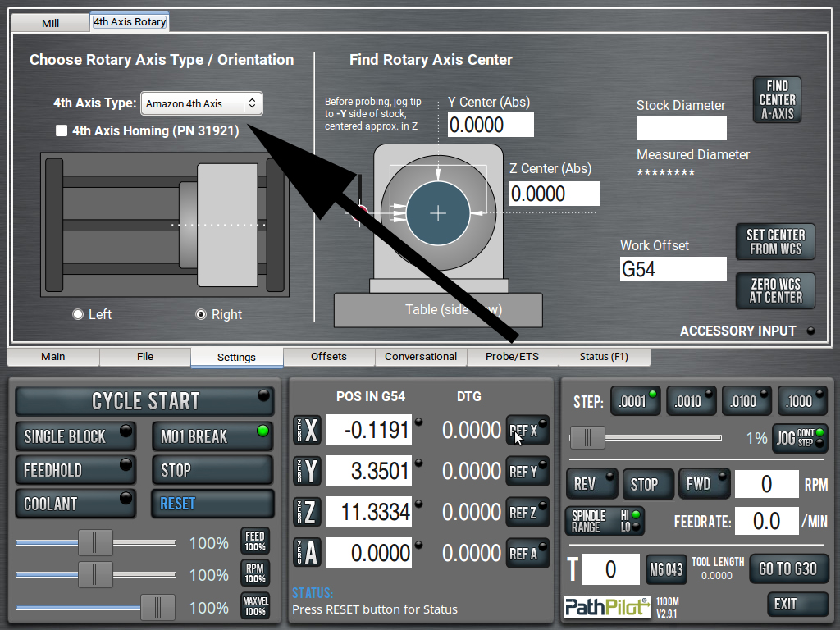The width and height of the screenshot is (840, 630).
Task: Click the jog speed slider handle
Action: coord(587,438)
